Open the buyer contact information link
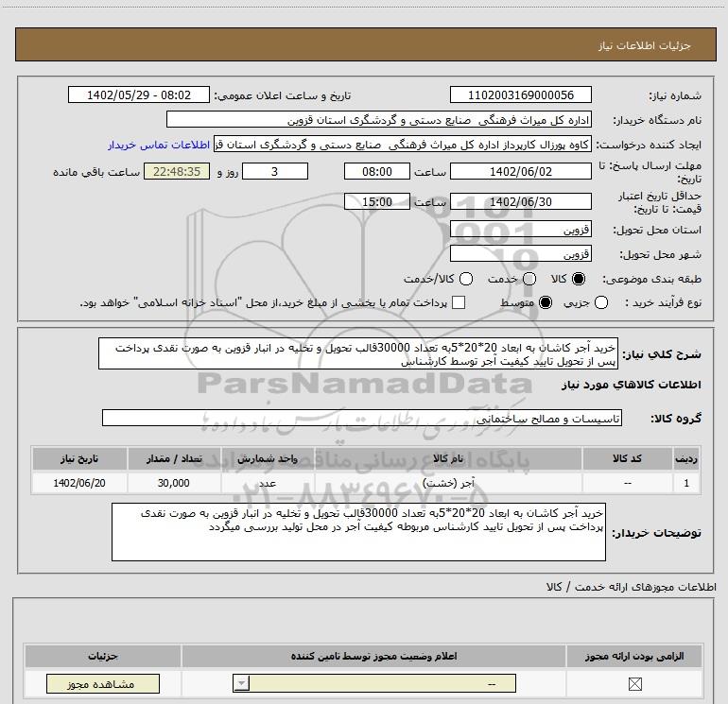The image size is (728, 704). click(x=159, y=146)
